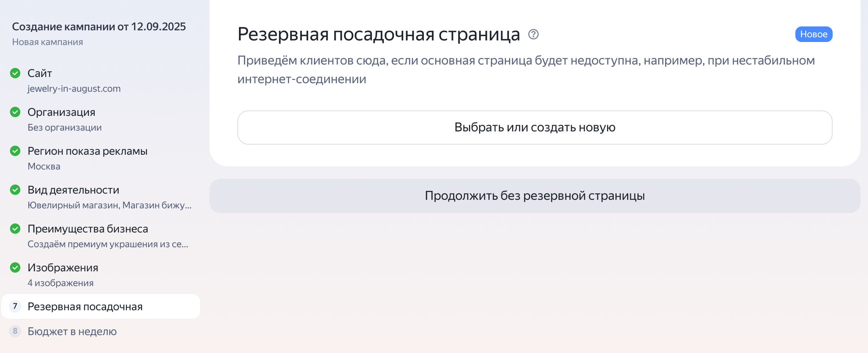Viewport: 868px width, 353px height.
Task: Click the green checkmark next to Сайт
Action: click(x=15, y=73)
